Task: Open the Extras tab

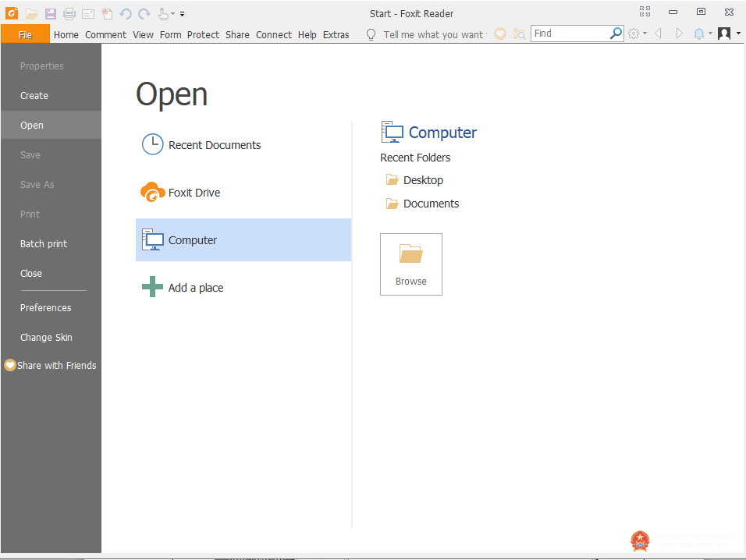Action: tap(336, 34)
